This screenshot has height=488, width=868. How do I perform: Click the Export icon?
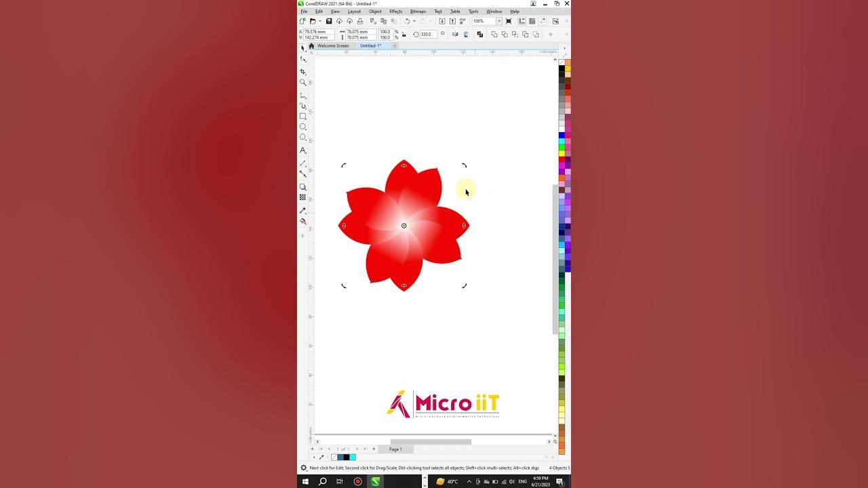pos(452,21)
